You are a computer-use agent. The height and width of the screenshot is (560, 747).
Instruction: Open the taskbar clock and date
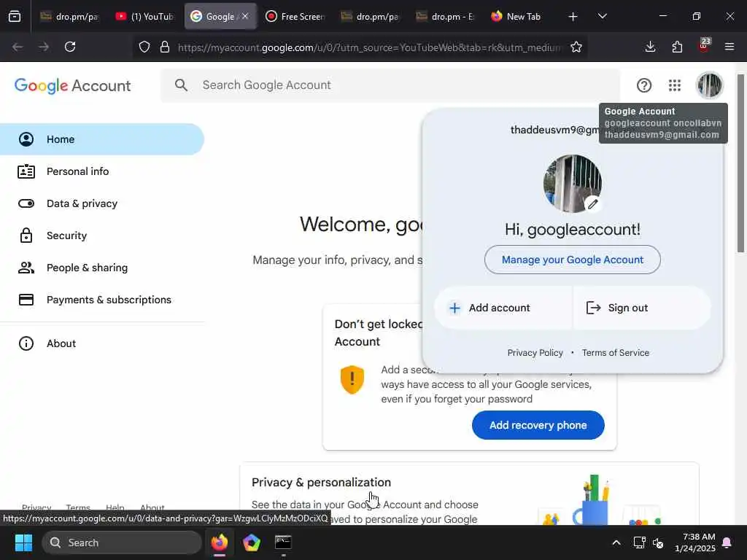pyautogui.click(x=695, y=542)
